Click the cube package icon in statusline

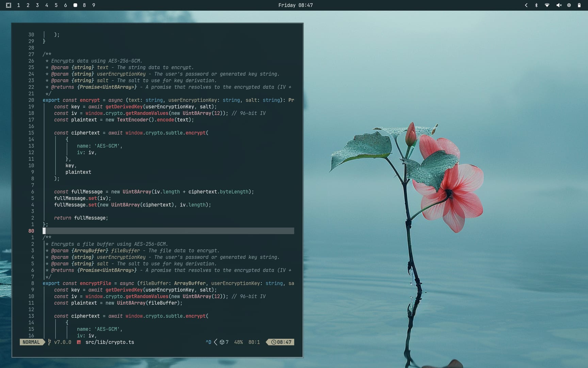click(222, 342)
